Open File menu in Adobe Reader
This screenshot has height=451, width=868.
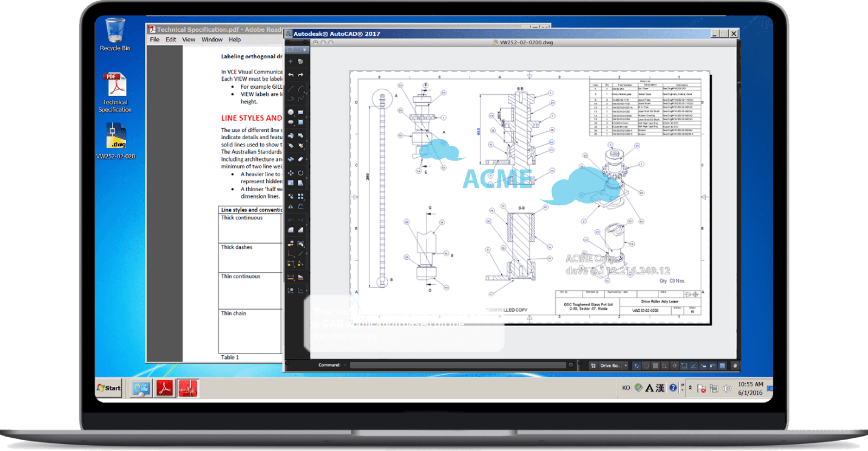coord(154,40)
